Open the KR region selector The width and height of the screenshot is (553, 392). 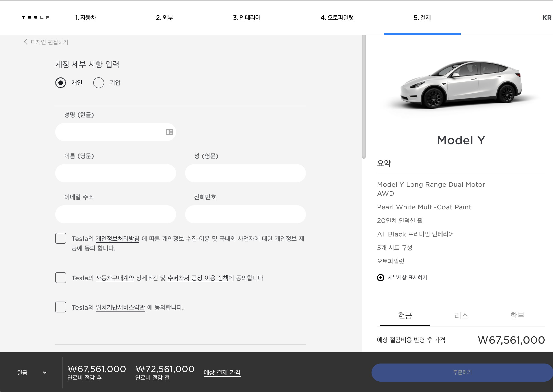(546, 18)
